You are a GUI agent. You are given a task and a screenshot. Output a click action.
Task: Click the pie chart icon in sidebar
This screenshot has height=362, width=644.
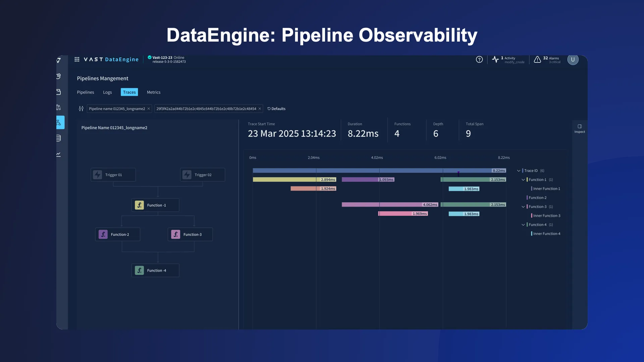(59, 76)
